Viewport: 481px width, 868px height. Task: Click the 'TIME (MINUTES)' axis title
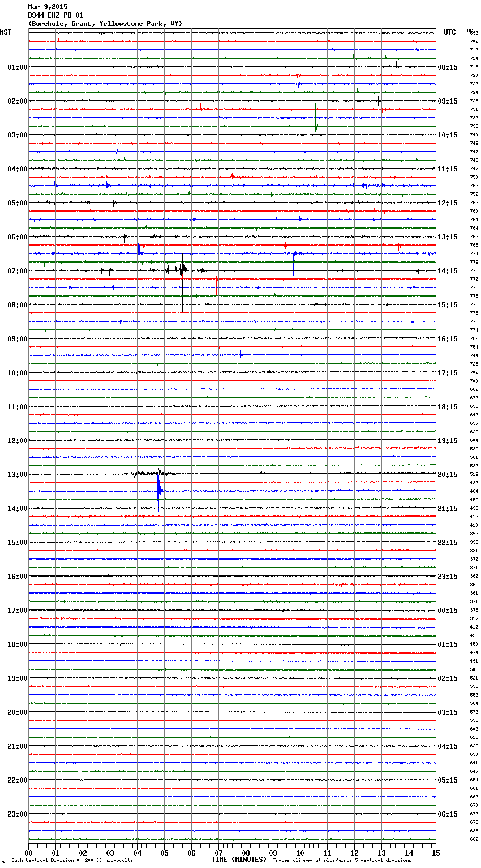click(x=239, y=860)
